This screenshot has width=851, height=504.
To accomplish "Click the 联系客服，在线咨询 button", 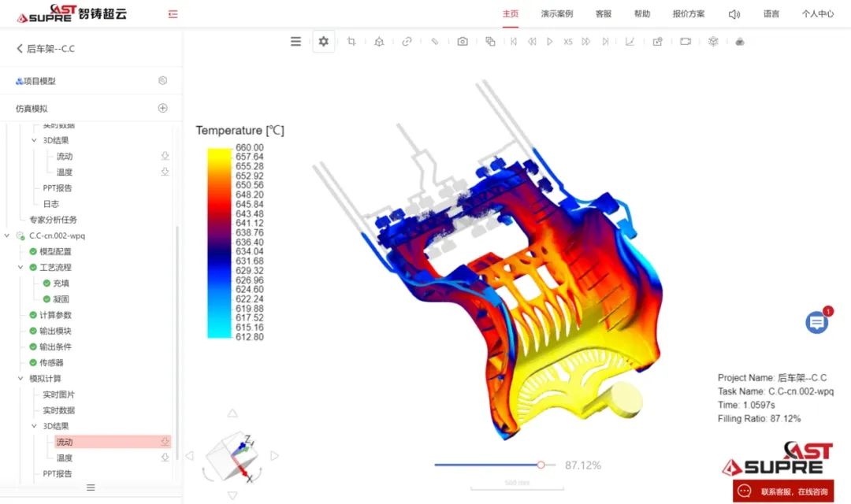I will click(x=783, y=491).
